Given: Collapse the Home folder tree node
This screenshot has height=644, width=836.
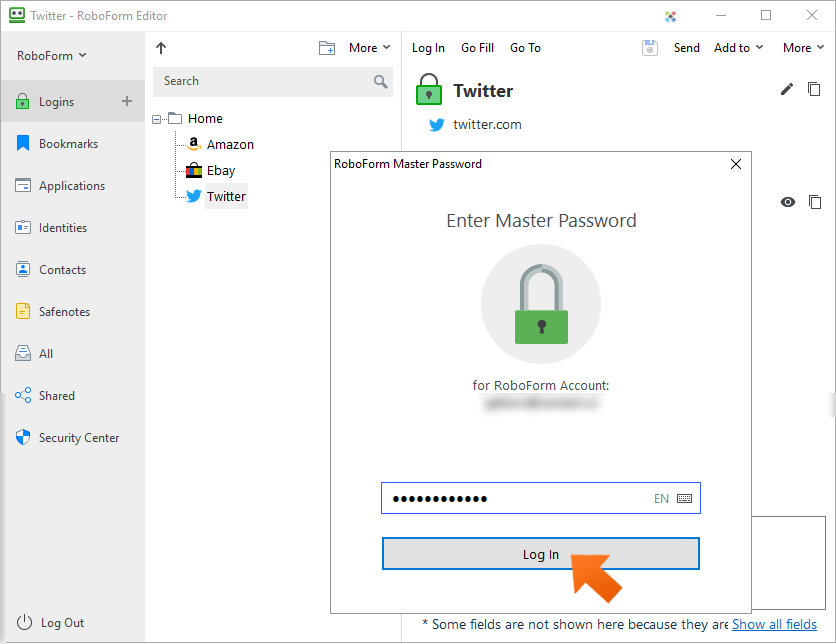Looking at the screenshot, I should pos(156,119).
